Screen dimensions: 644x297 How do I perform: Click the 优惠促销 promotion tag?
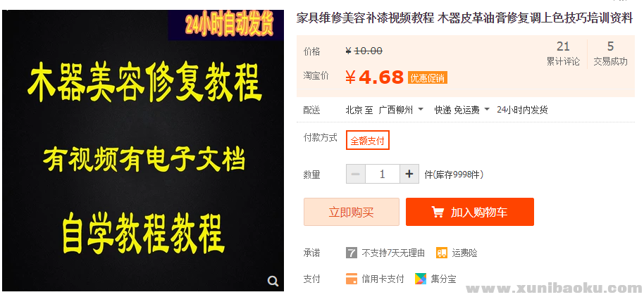tap(427, 78)
